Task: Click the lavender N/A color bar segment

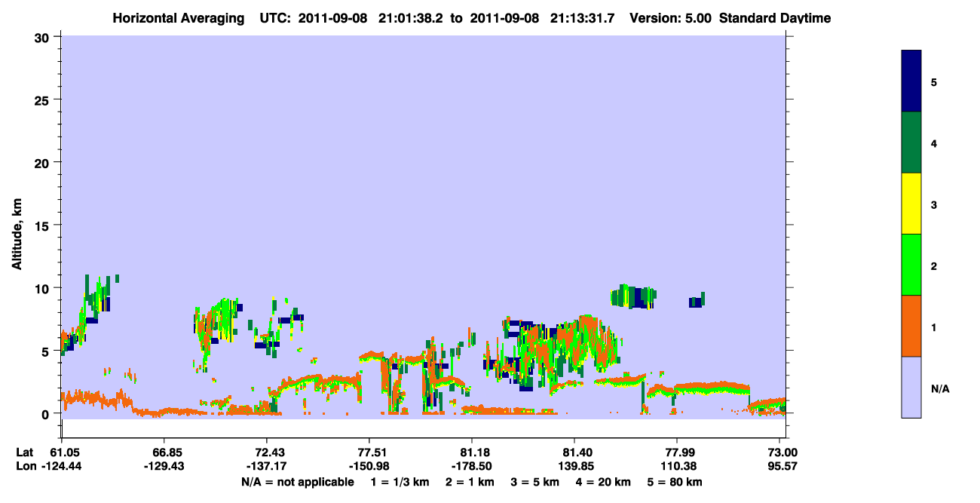Action: pos(911,387)
